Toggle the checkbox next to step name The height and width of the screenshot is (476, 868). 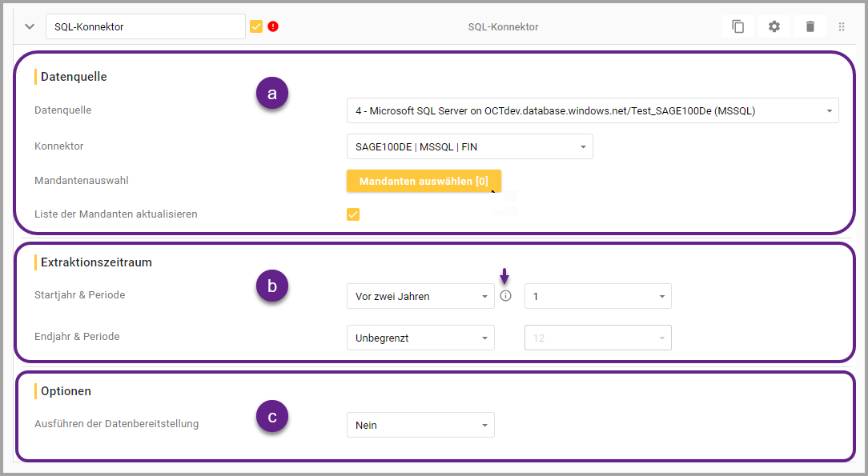pos(256,26)
